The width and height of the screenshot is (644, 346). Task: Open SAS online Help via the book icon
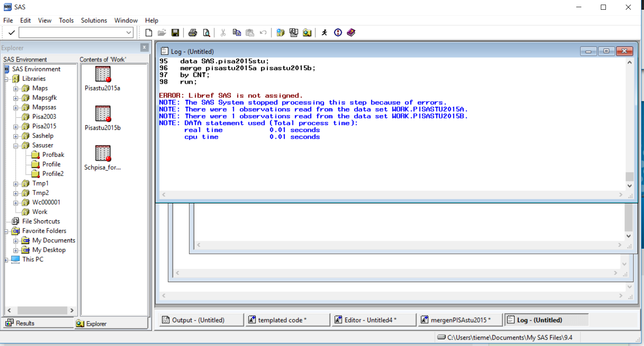pyautogui.click(x=351, y=33)
